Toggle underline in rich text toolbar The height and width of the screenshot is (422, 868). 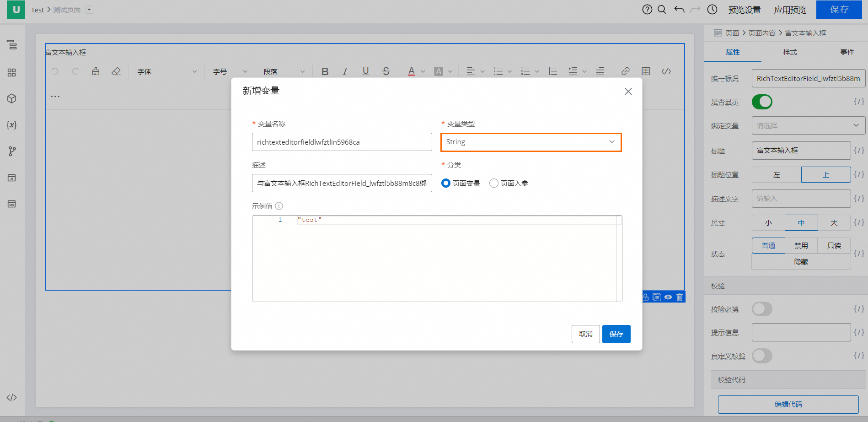365,71
